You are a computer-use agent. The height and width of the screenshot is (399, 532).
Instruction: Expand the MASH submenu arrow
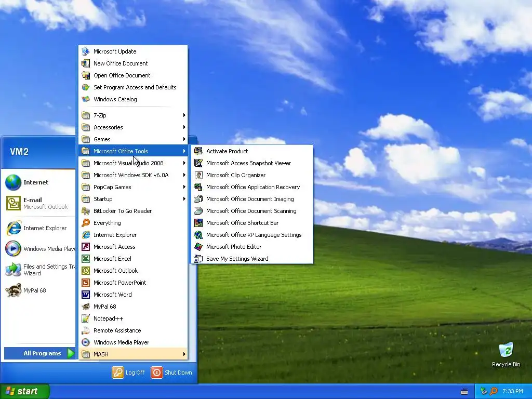click(184, 354)
